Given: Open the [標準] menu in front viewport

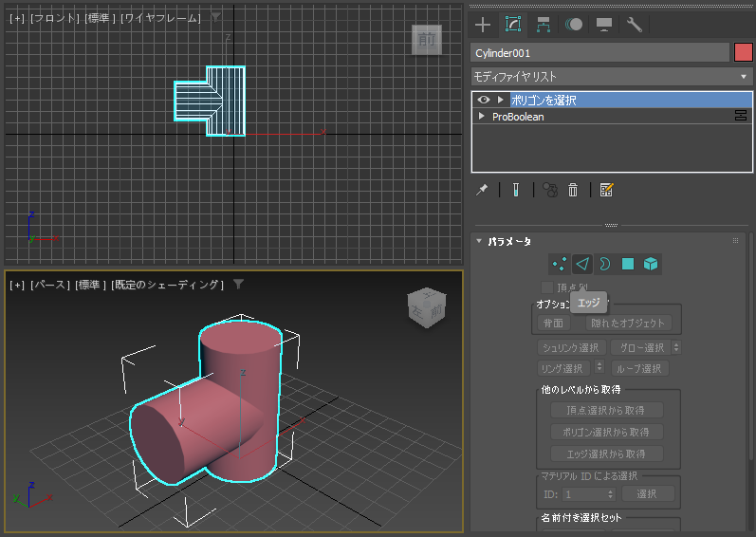Looking at the screenshot, I should (x=101, y=18).
